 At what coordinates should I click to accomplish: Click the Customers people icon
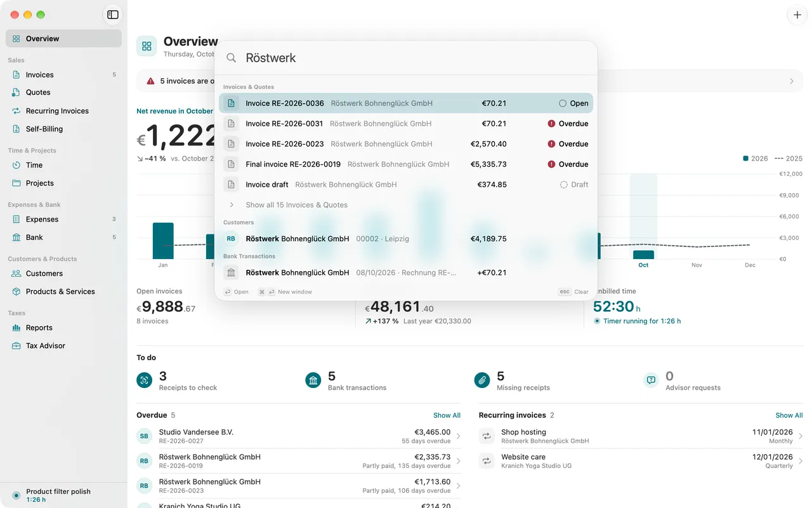[x=16, y=274]
